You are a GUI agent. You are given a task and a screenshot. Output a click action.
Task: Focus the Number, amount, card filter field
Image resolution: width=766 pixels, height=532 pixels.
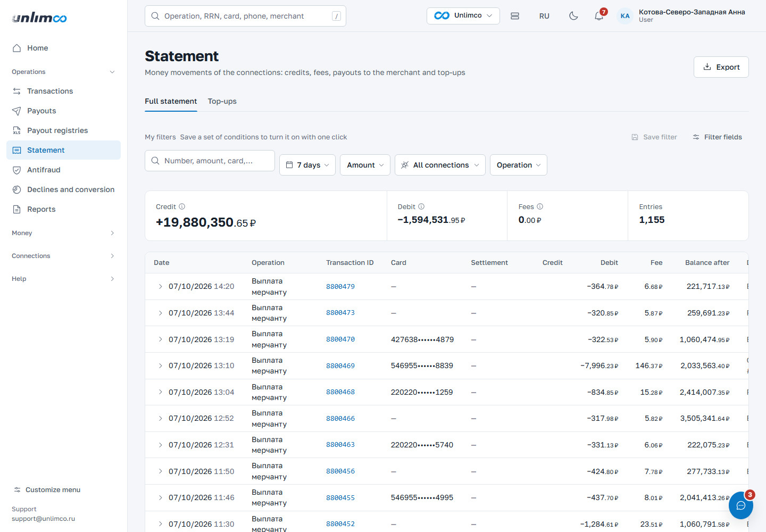(210, 161)
